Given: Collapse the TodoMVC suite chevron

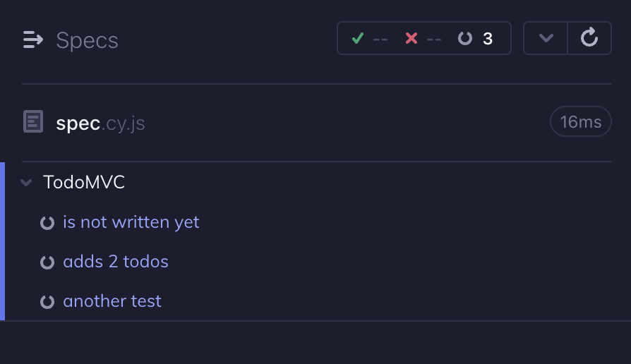Looking at the screenshot, I should pos(27,183).
